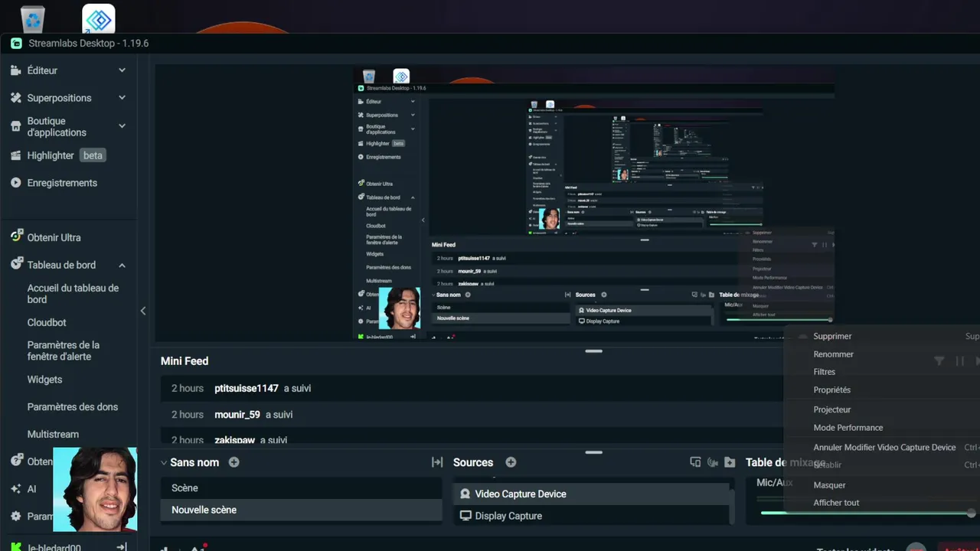Choose Masquer in the context menu
980x551 pixels.
tap(829, 485)
